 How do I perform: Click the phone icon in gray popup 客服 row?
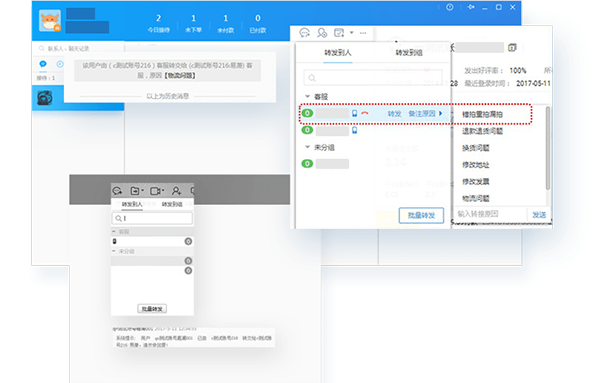114,241
